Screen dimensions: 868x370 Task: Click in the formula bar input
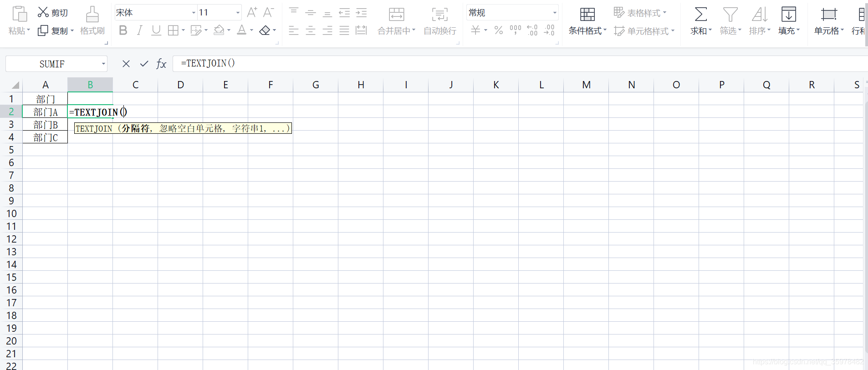click(520, 64)
